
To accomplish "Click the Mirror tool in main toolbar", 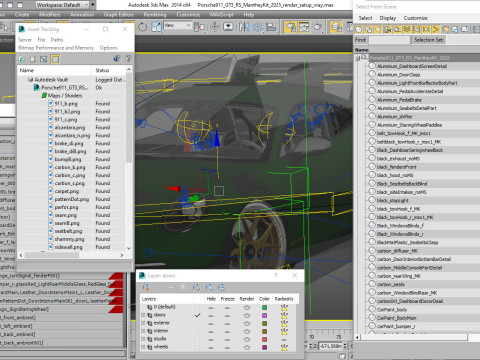I will [x=244, y=27].
